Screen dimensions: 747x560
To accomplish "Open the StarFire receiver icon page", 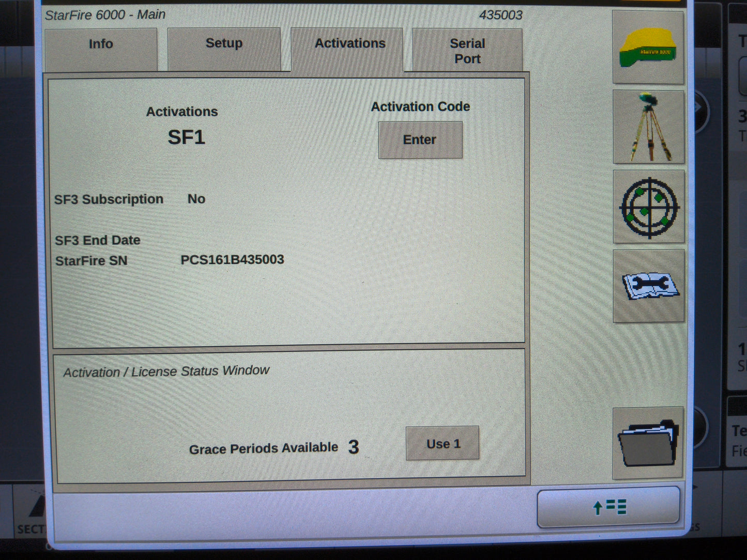I will (x=648, y=47).
